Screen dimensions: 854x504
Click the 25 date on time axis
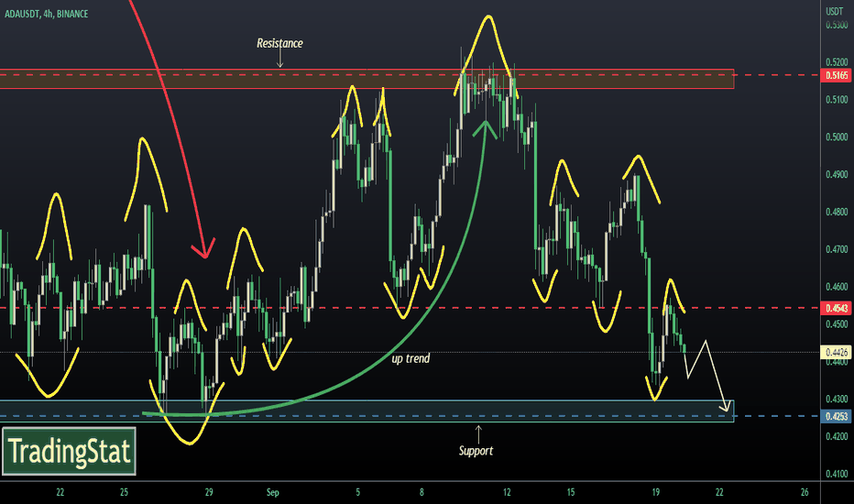[x=124, y=492]
